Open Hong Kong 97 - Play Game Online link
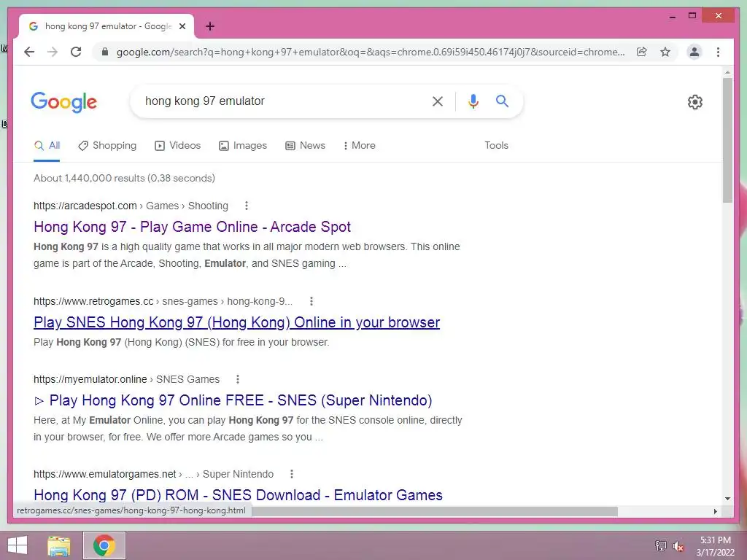Image resolution: width=747 pixels, height=560 pixels. (x=192, y=227)
